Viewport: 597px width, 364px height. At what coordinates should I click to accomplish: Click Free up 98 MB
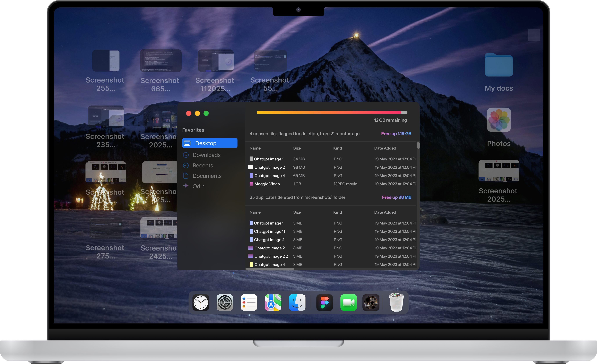click(397, 197)
